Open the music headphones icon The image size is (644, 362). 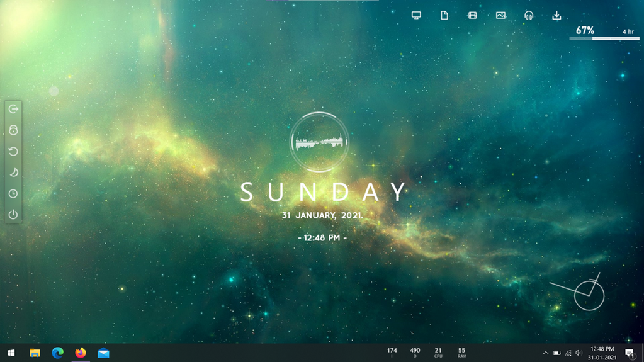pyautogui.click(x=529, y=16)
